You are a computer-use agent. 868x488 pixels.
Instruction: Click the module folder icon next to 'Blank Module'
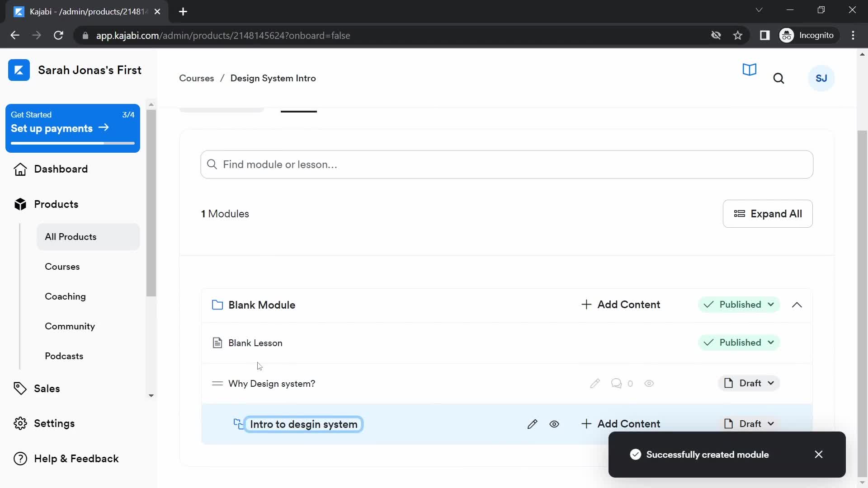[217, 305]
